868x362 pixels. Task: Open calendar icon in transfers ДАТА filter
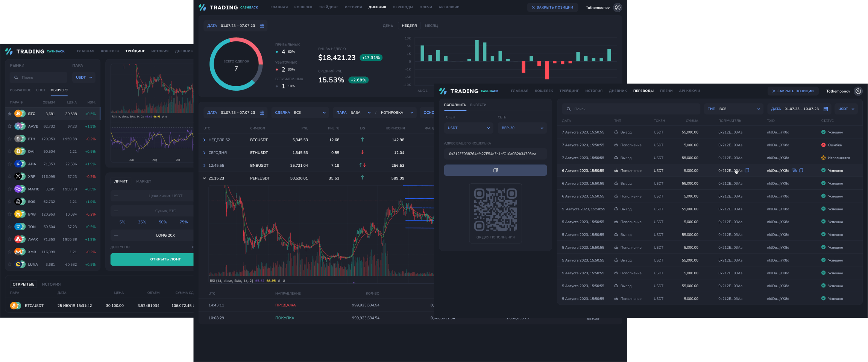pyautogui.click(x=826, y=109)
